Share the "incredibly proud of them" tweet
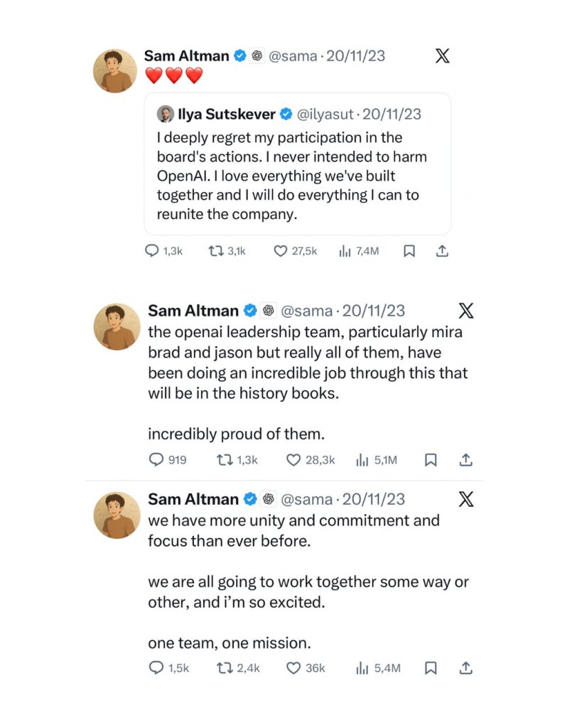Screen dimensions: 582x728 pyautogui.click(x=466, y=460)
